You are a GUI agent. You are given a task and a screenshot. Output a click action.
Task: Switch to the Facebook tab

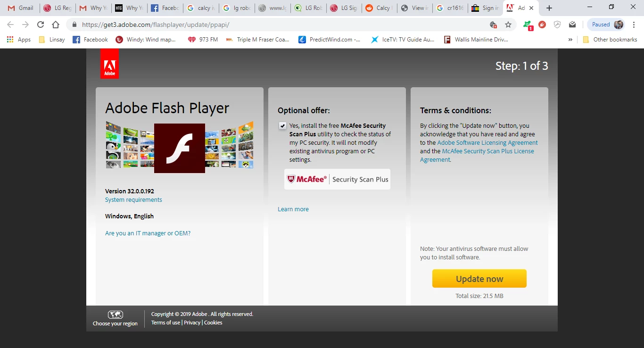coord(165,8)
